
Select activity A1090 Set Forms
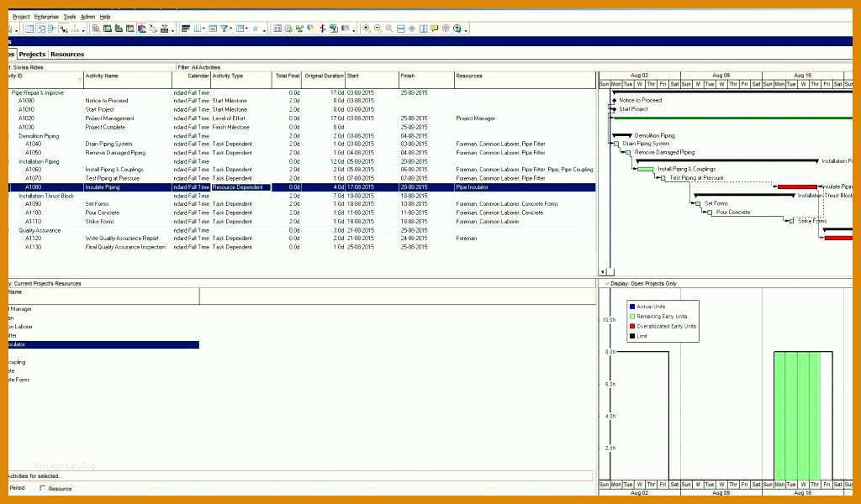point(301,204)
